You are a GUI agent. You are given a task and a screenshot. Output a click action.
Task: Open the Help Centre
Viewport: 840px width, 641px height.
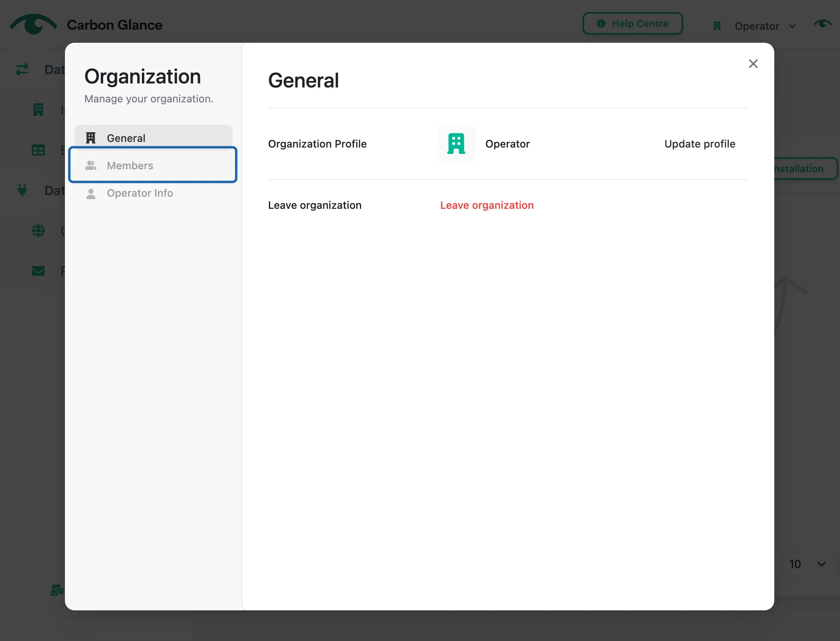(632, 24)
